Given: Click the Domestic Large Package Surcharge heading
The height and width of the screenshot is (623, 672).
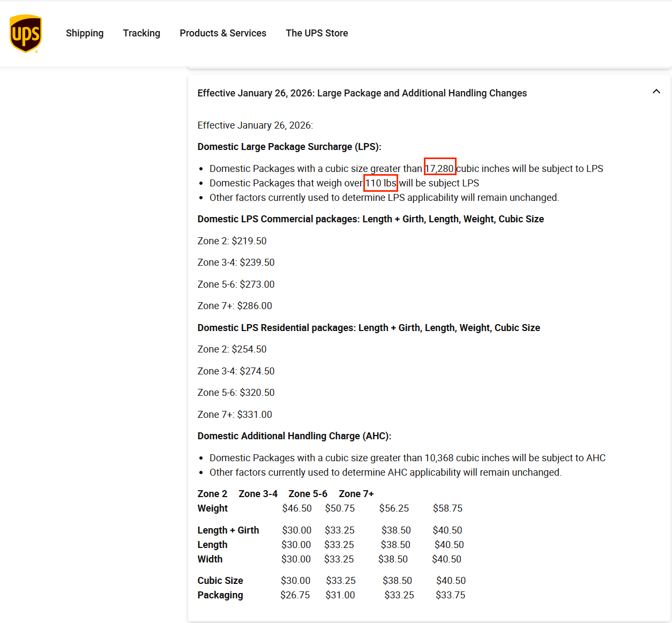Looking at the screenshot, I should tap(289, 147).
